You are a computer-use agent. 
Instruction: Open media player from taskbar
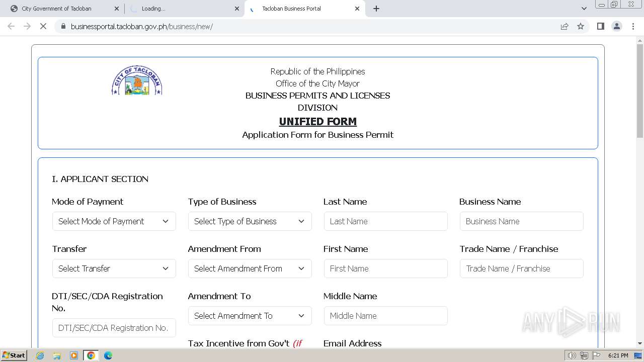coord(74,355)
